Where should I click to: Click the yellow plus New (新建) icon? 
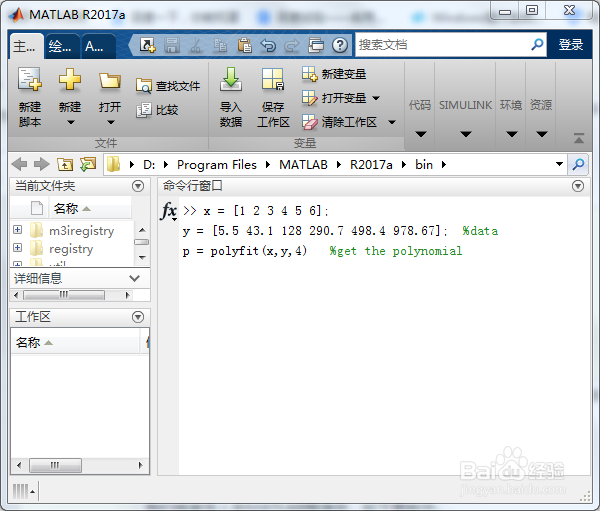click(x=70, y=79)
